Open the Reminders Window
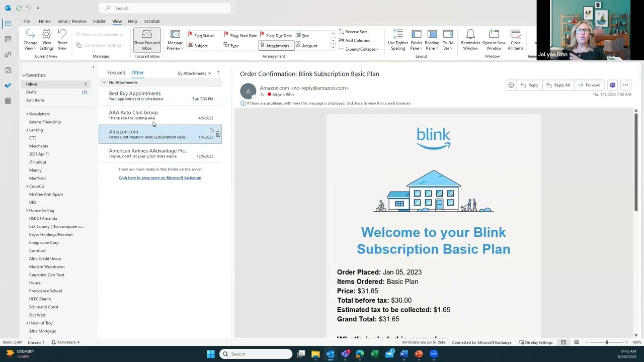The width and height of the screenshot is (644, 362). pyautogui.click(x=470, y=40)
